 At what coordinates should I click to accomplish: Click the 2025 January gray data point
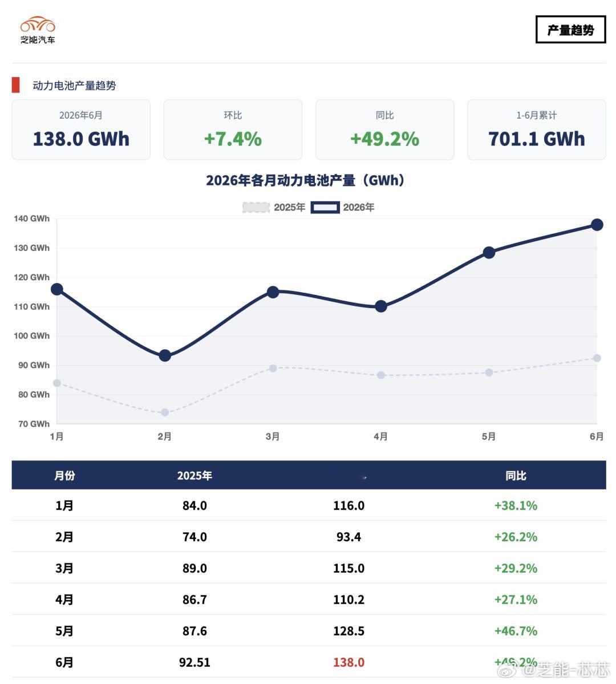pos(57,383)
